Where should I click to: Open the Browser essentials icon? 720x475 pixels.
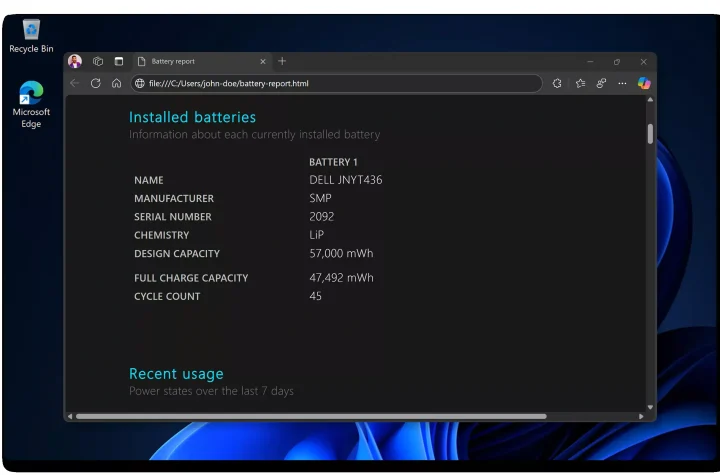pos(601,84)
